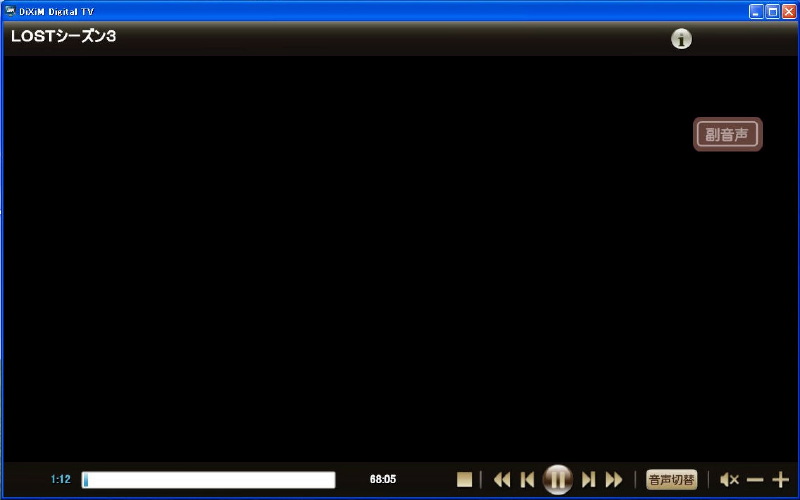Close the DiXiM Digital TV window

789,11
